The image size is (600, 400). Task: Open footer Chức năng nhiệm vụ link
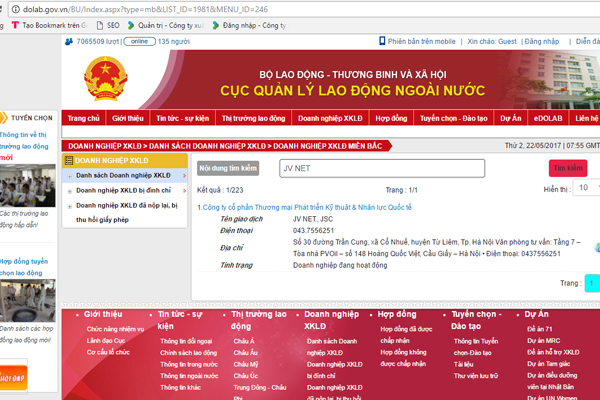pos(115,329)
